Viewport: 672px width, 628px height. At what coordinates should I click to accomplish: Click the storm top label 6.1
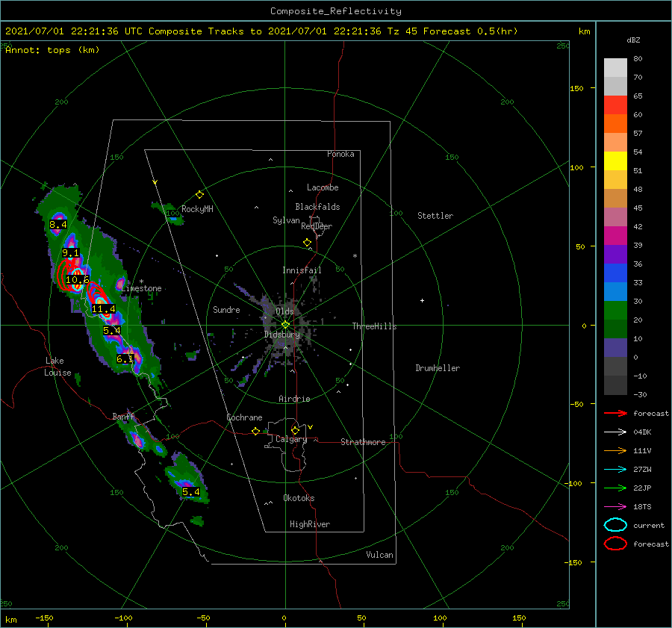pyautogui.click(x=125, y=358)
